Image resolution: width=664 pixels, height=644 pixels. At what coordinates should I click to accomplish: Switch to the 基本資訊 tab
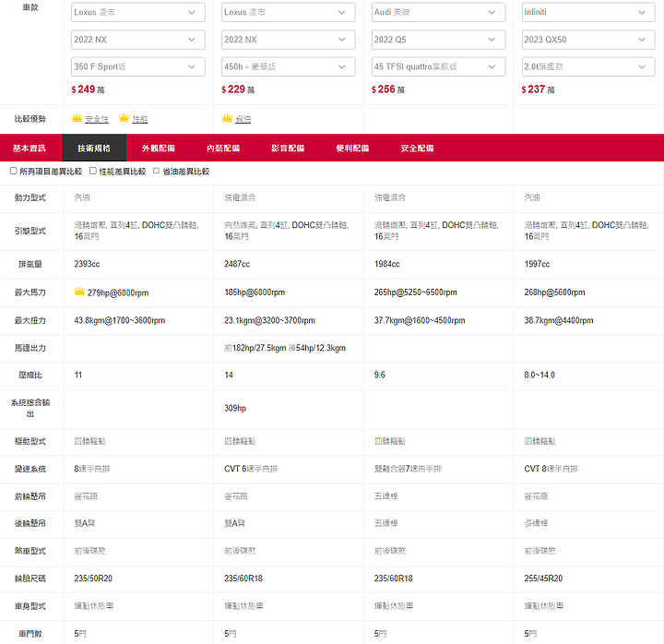(30, 148)
